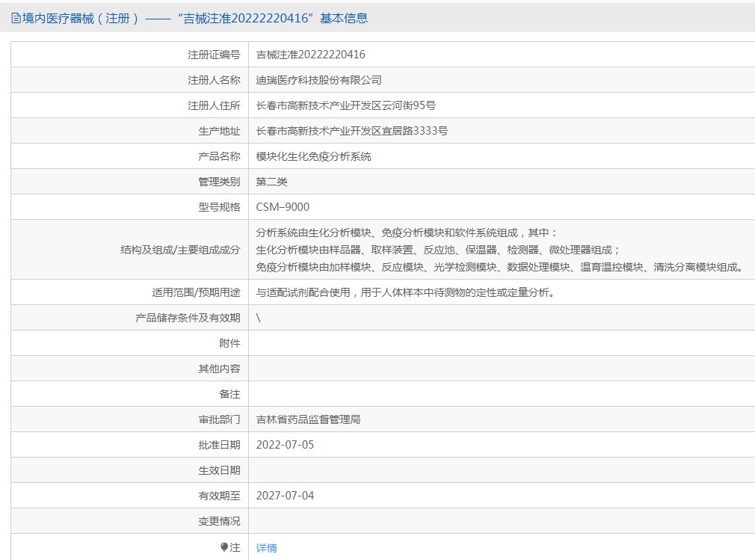Click the 注册证编号 row label
The width and height of the screenshot is (755, 560).
click(x=214, y=55)
